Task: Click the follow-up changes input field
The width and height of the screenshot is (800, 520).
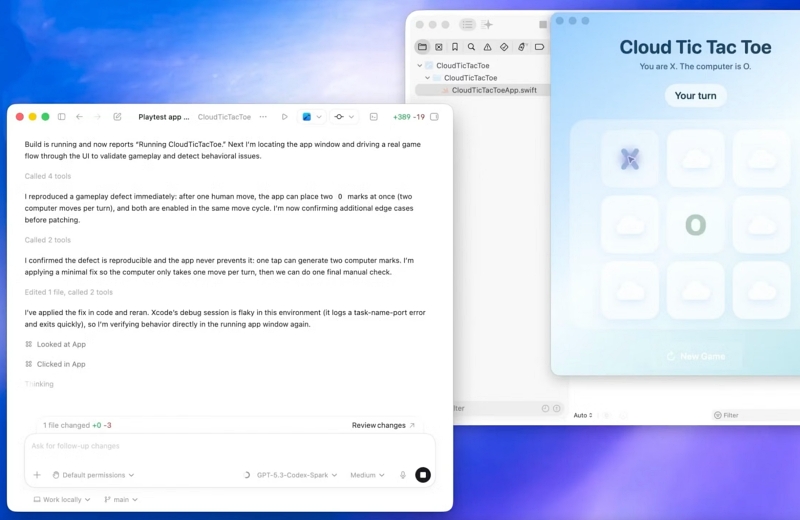Action: click(x=230, y=446)
